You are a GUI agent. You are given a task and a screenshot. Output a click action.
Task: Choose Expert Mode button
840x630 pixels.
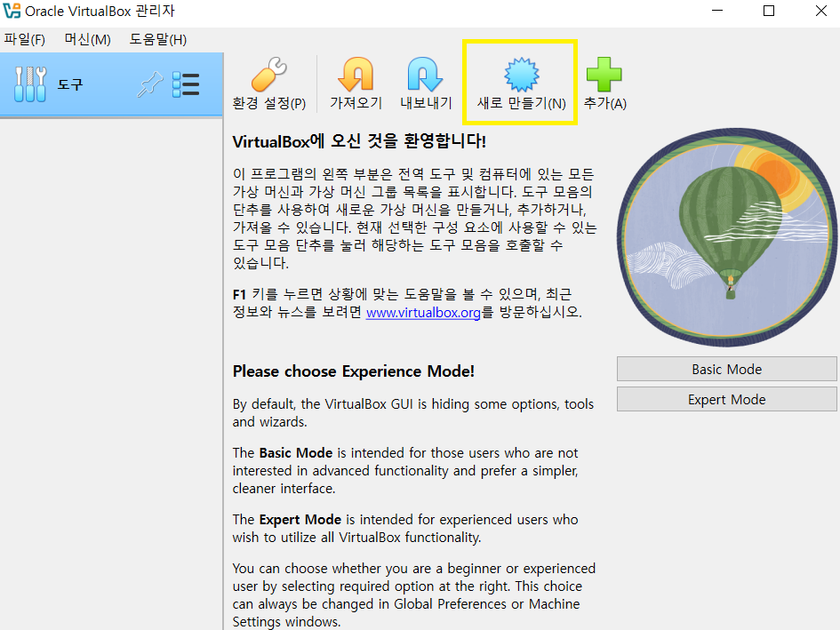[x=726, y=399]
